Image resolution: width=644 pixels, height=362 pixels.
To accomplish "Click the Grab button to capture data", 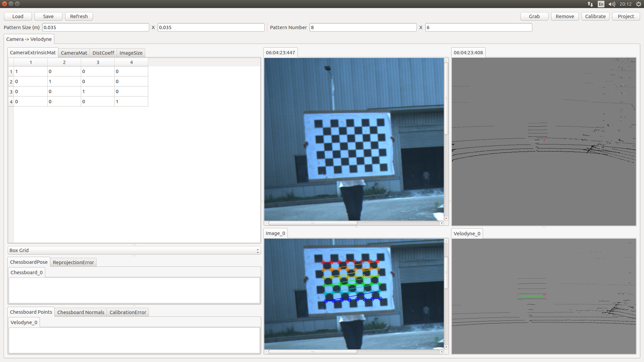I will tap(534, 16).
